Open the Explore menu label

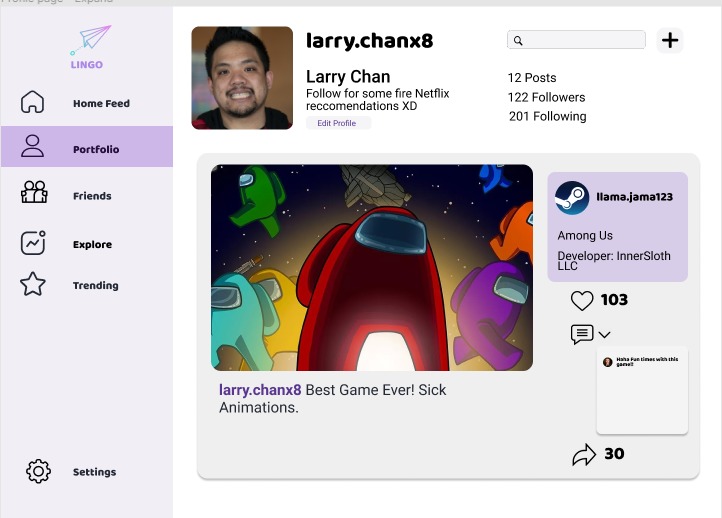92,244
